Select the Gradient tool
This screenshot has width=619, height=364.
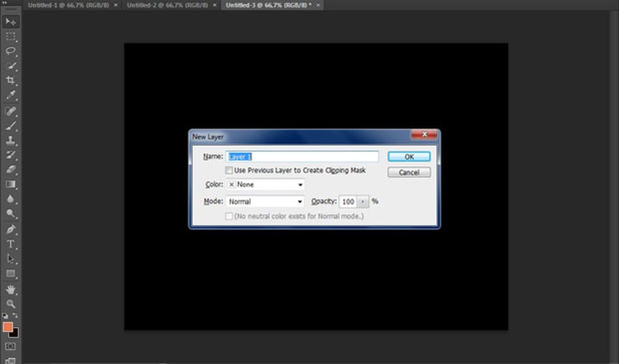click(x=11, y=184)
